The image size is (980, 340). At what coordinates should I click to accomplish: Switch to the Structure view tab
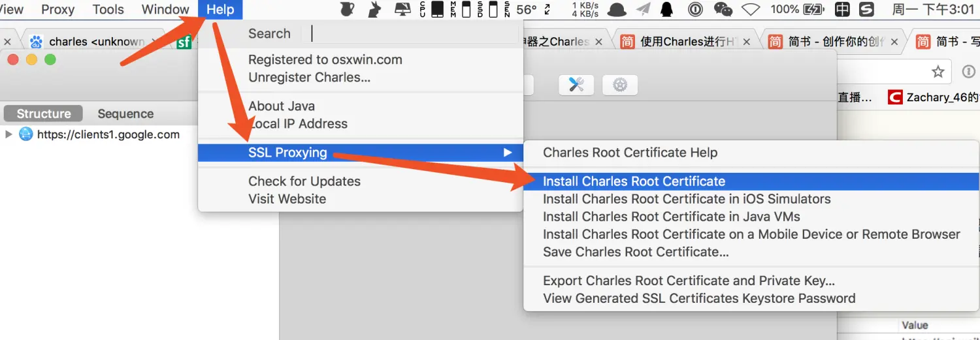44,114
